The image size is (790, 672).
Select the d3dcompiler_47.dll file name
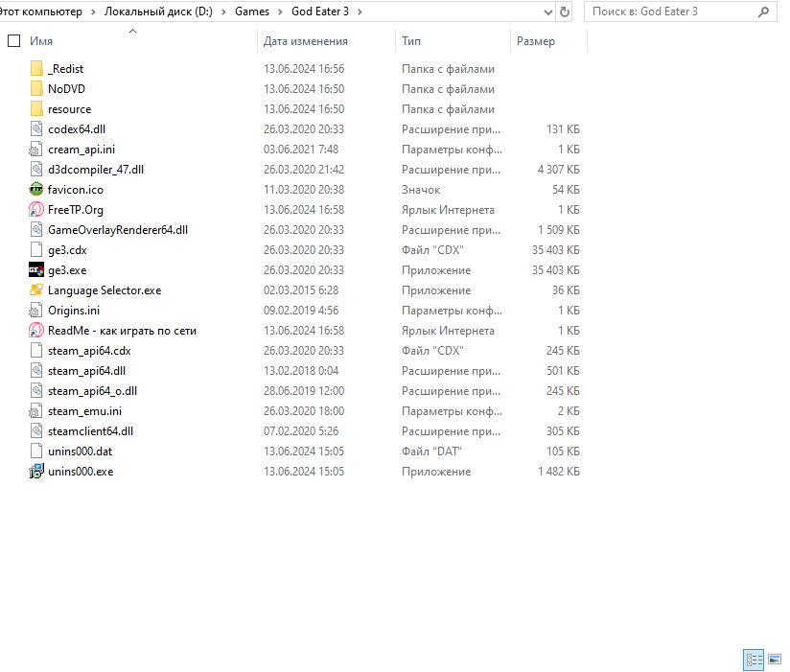(x=96, y=170)
